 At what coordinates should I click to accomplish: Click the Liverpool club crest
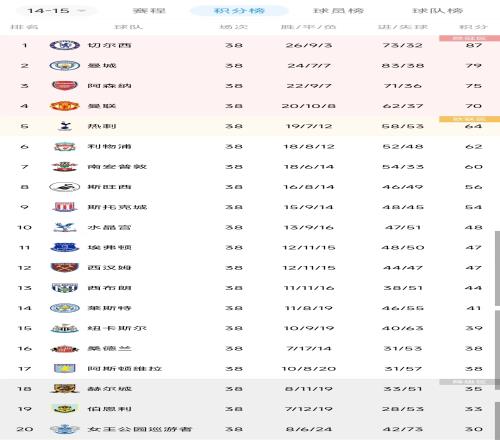point(65,146)
